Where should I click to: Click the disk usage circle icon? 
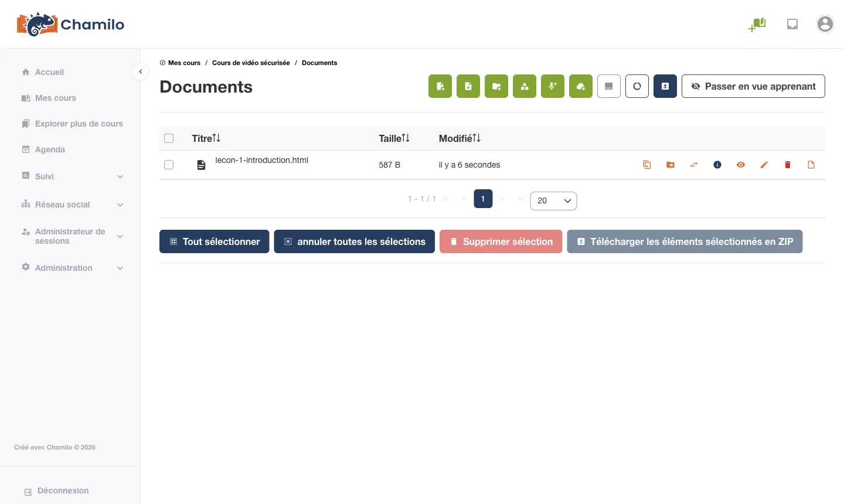click(x=637, y=86)
